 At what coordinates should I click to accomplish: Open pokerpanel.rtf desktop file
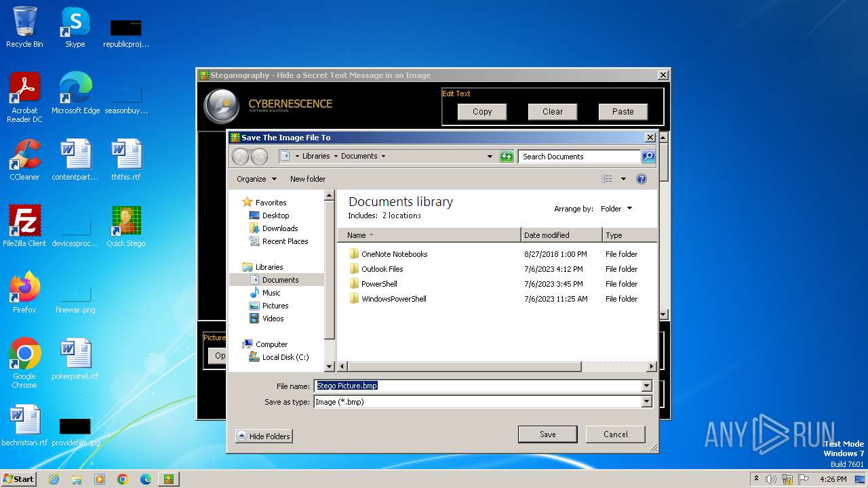(x=75, y=359)
